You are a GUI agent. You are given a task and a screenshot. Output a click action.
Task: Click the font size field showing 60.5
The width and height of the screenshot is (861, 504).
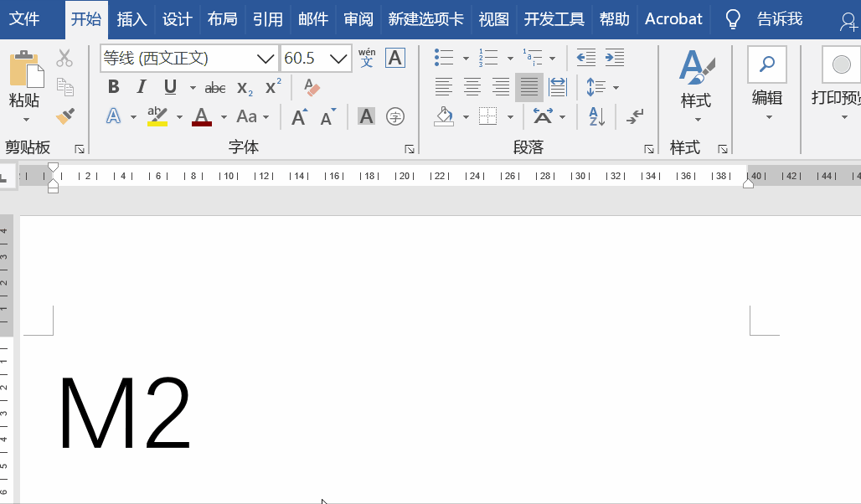[304, 59]
